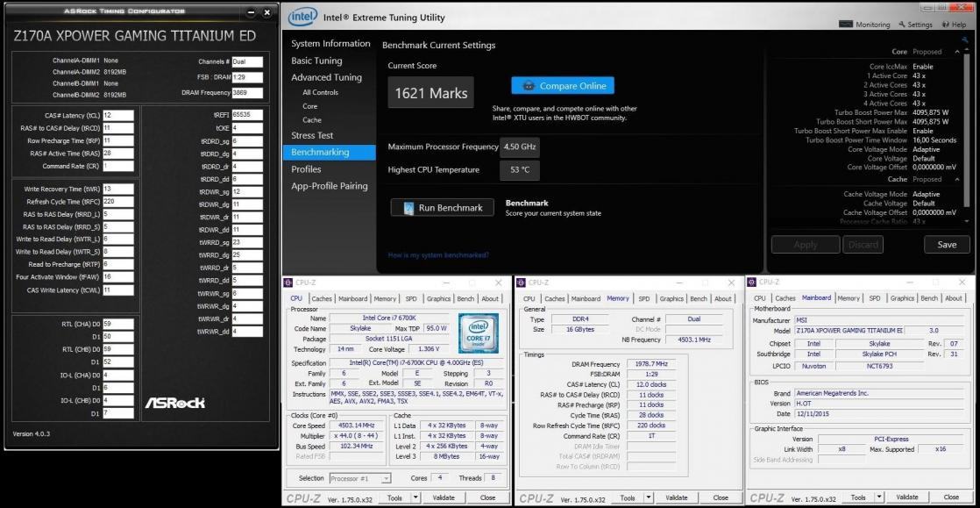Image resolution: width=980 pixels, height=508 pixels.
Task: Click the CAS# Latency (tCL) field in ASRock Configurator
Action: point(118,115)
